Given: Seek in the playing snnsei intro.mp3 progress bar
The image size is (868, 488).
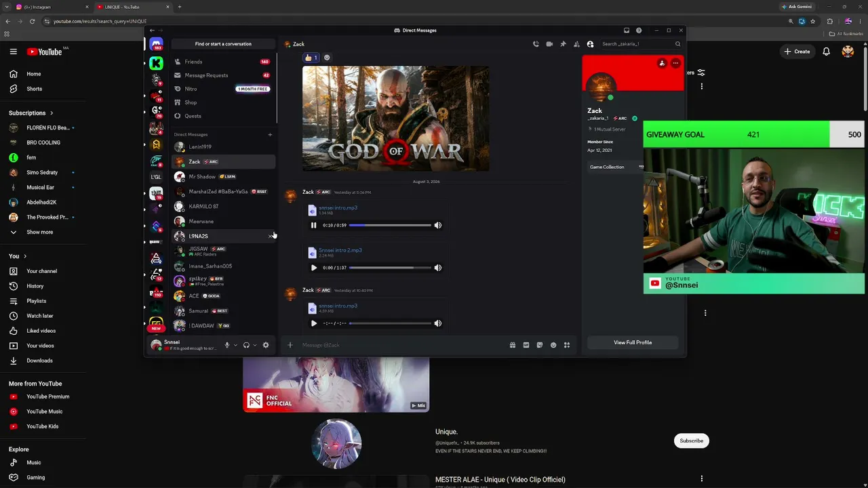Looking at the screenshot, I should (x=390, y=225).
